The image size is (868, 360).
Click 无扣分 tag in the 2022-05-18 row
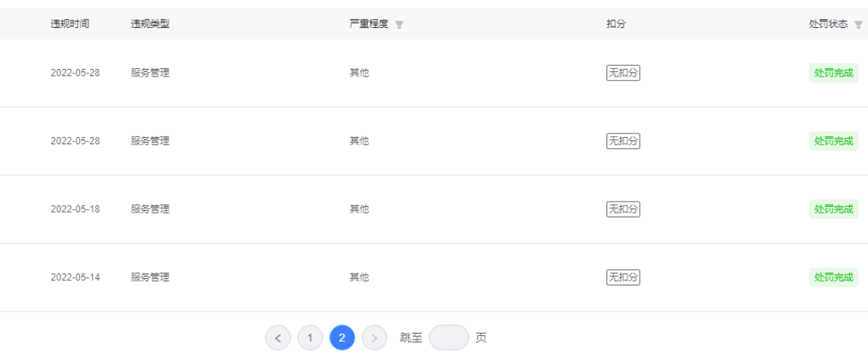(623, 209)
